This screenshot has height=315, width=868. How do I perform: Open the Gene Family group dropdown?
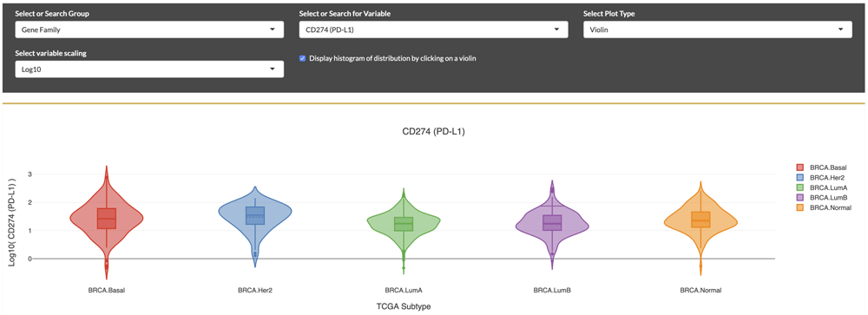point(149,30)
